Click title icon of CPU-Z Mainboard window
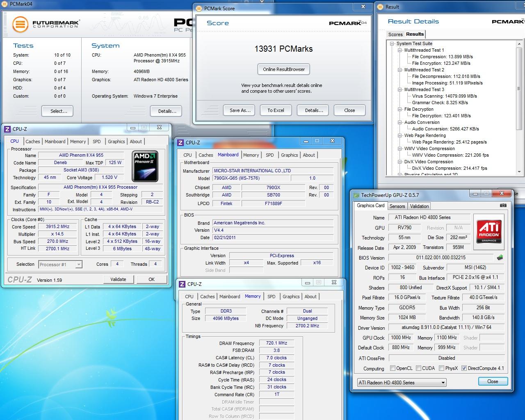 [x=180, y=142]
